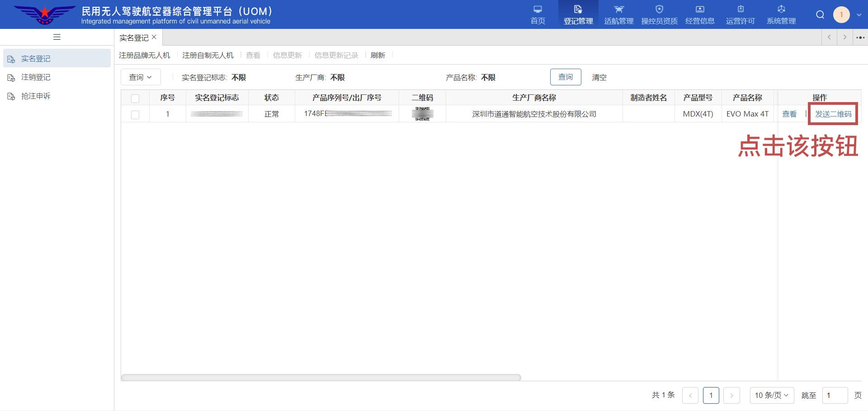Viewport: 868px width, 411px height.
Task: Check the row 1 checkbox
Action: 135,115
